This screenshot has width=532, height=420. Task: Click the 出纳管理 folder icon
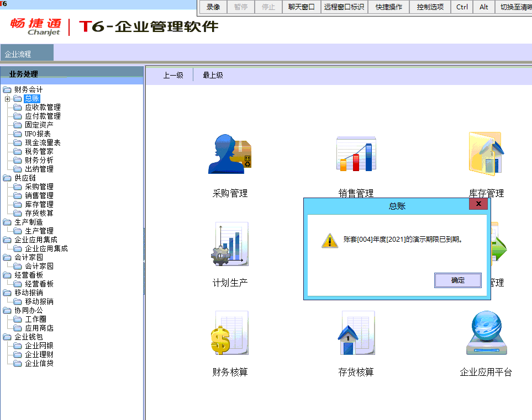[x=18, y=169]
